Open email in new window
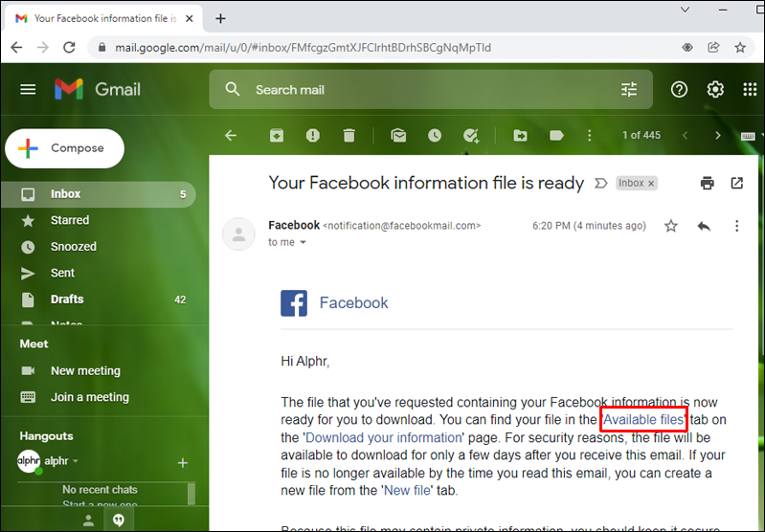The width and height of the screenshot is (765, 532). pos(736,183)
